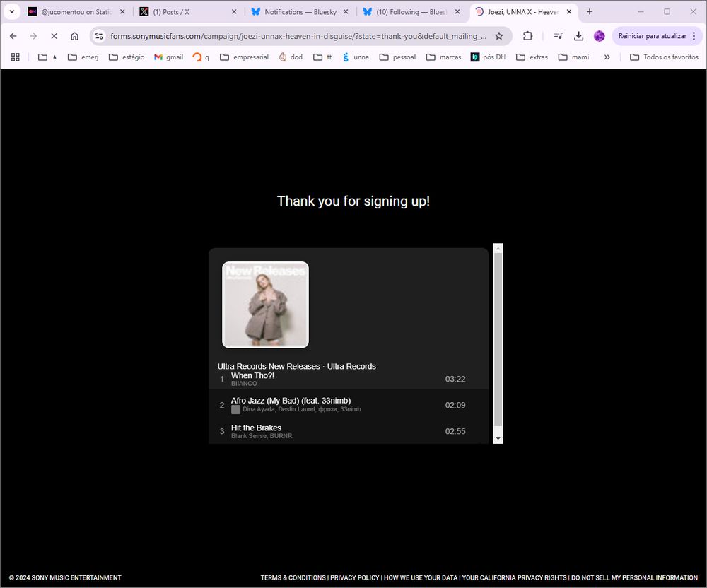This screenshot has width=707, height=588.
Task: Click the address bar URL field
Action: click(x=298, y=36)
